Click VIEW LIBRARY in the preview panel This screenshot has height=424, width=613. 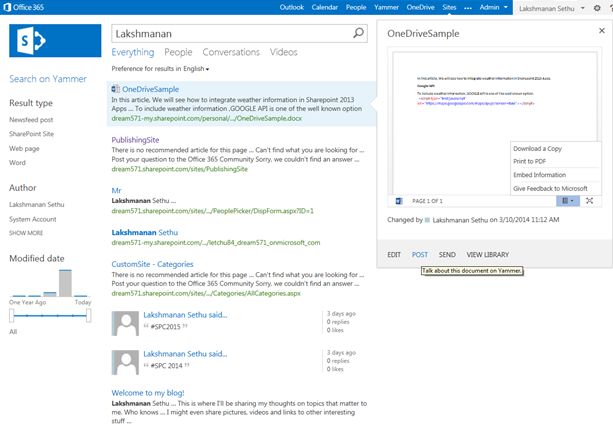click(x=488, y=255)
